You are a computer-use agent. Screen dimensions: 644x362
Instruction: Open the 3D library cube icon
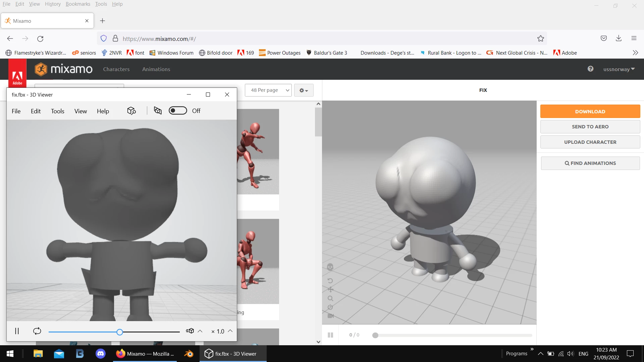[x=131, y=111]
